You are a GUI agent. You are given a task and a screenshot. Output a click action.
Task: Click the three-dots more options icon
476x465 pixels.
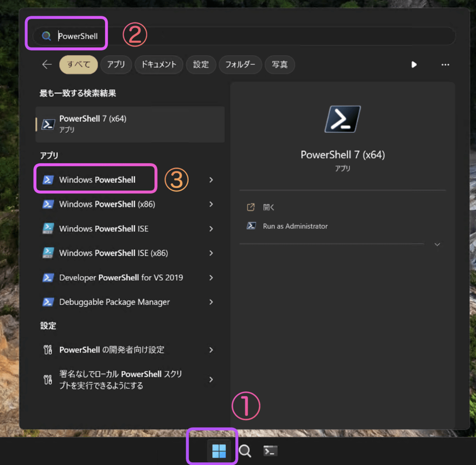[445, 65]
